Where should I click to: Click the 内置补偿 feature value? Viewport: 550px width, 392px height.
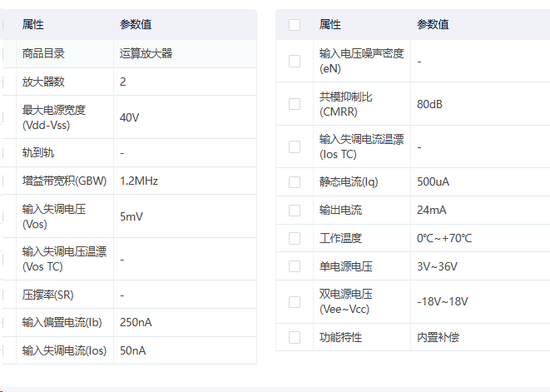coord(438,338)
